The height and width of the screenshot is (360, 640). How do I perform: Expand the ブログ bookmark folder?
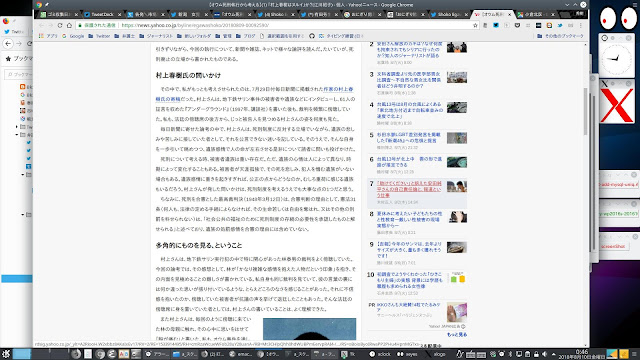(245, 36)
